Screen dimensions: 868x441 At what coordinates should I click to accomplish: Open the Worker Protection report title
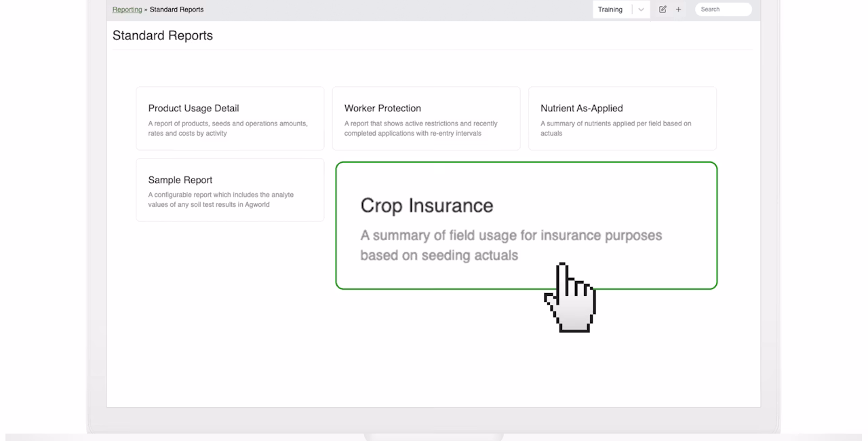pos(382,108)
